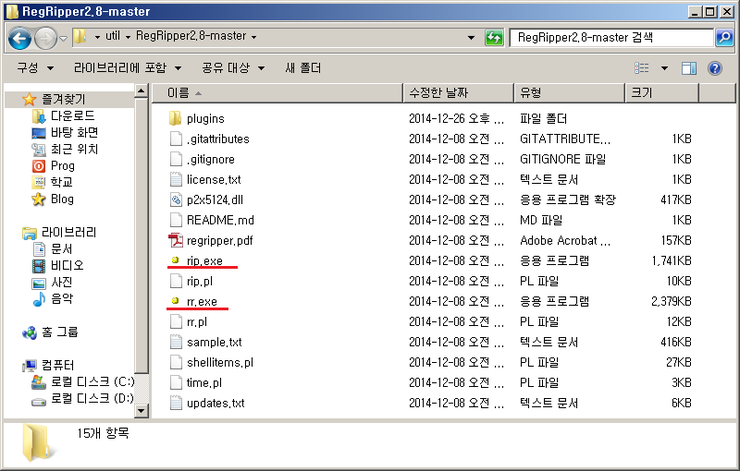Click the RegRipper2.8-master search field
740x471 pixels.
click(x=612, y=37)
